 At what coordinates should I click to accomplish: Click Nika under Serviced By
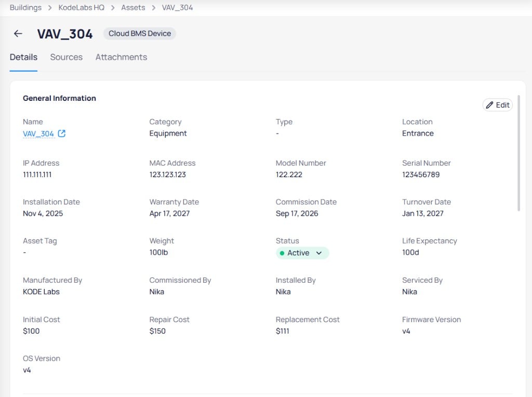tap(409, 292)
